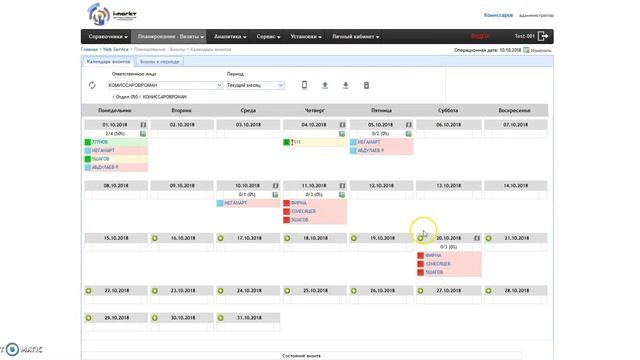
Task: Click the blue status square of МЕГАМАРТ on 10.10.2018
Action: 220,203
